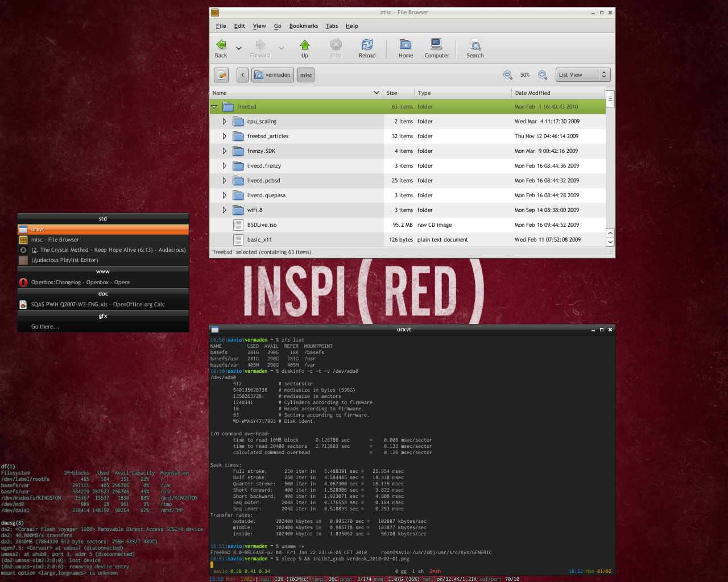Screen dimensions: 728x582
Task: Open the Go menu
Action: 278,26
